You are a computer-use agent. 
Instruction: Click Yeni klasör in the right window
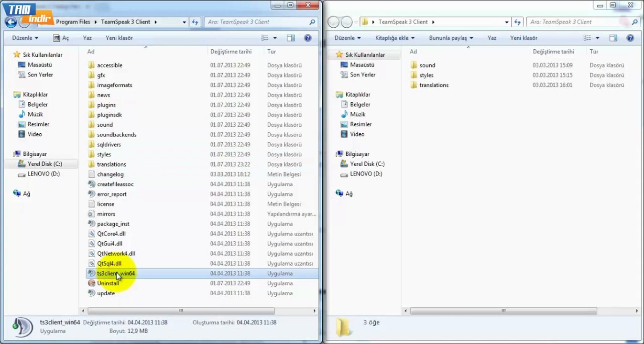point(524,38)
